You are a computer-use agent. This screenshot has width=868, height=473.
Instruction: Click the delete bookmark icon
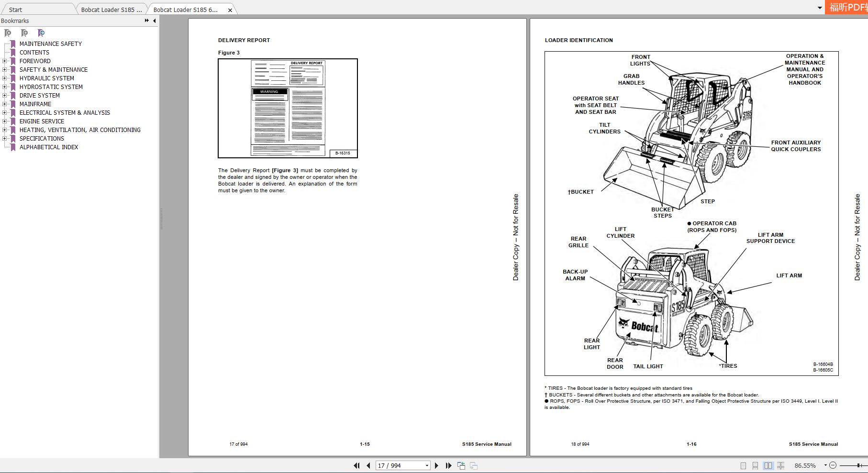coord(7,33)
